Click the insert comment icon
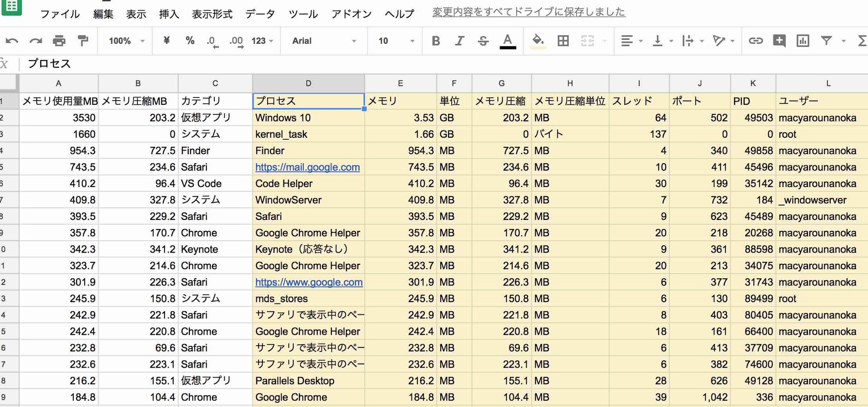 [779, 41]
